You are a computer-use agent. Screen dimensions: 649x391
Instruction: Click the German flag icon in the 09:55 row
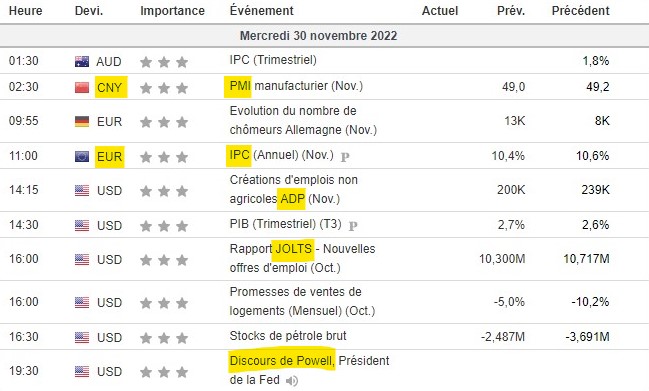click(82, 122)
